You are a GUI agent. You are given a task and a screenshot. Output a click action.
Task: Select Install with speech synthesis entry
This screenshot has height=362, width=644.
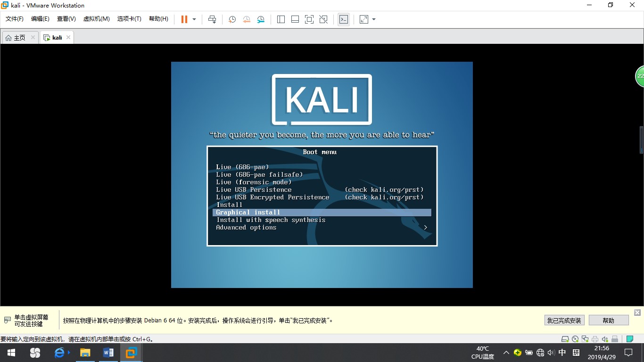pos(271,220)
